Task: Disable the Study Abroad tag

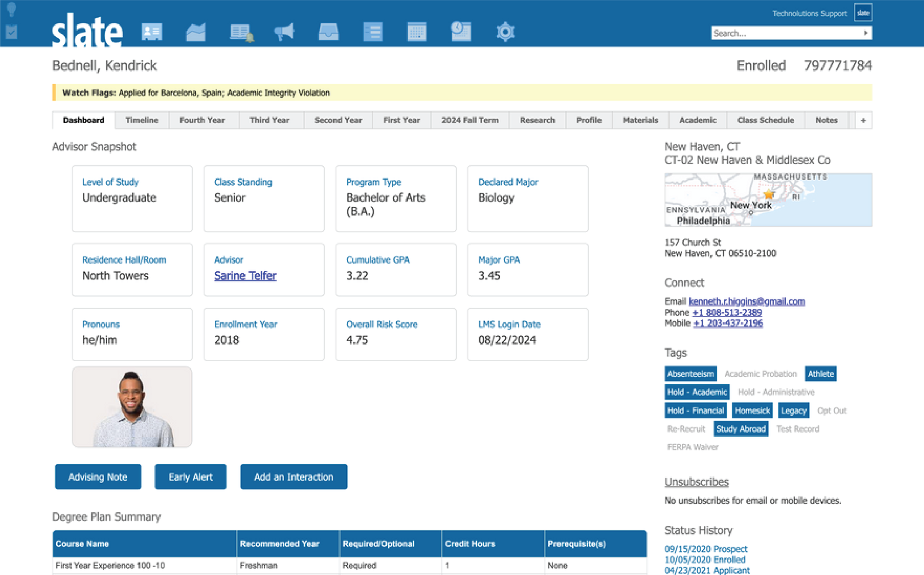Action: pyautogui.click(x=741, y=429)
